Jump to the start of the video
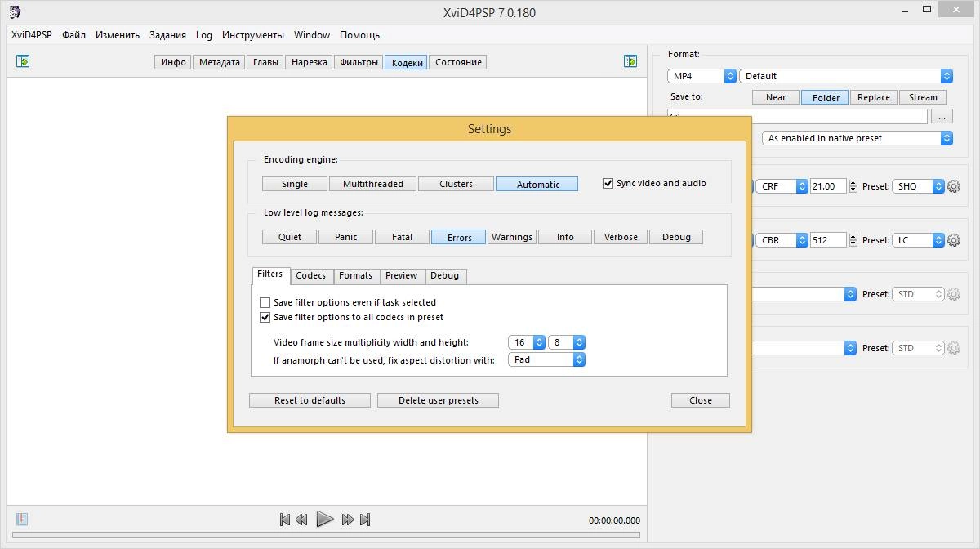The image size is (980, 549). [284, 520]
